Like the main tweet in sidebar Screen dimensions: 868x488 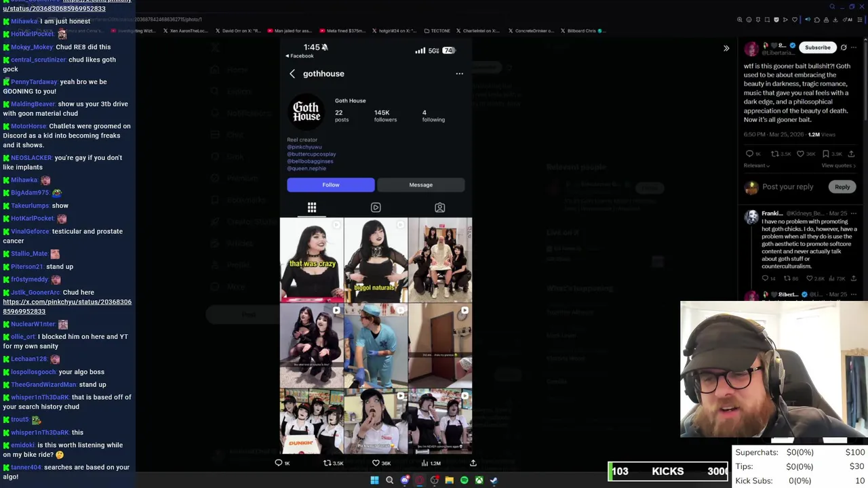800,154
